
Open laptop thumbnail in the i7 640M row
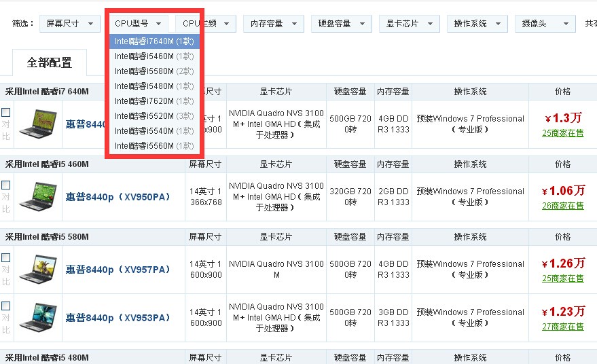click(x=38, y=124)
